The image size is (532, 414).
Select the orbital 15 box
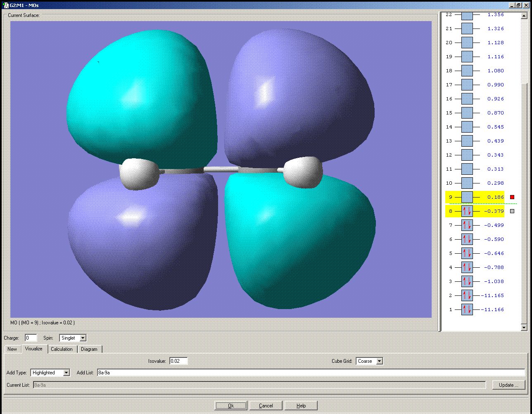pos(467,113)
